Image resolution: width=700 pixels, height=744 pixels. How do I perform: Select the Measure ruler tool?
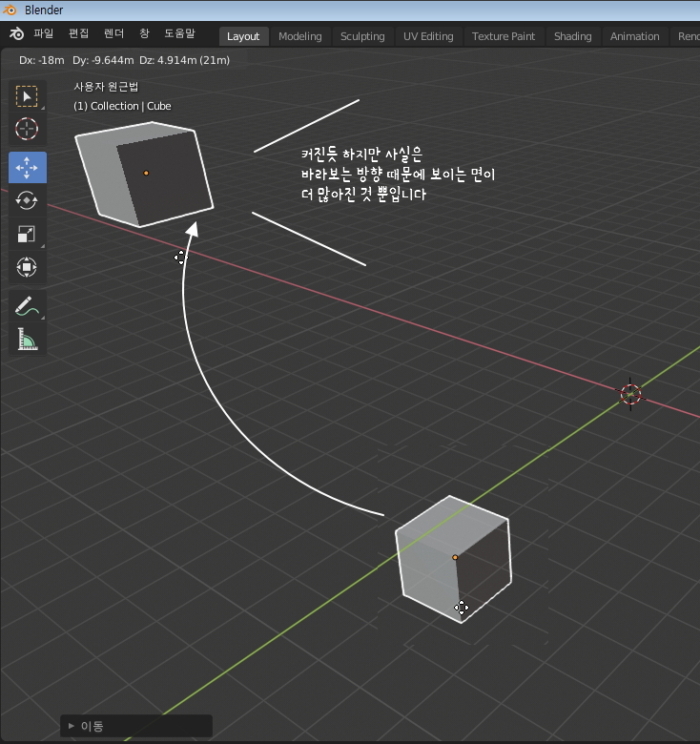tap(27, 339)
